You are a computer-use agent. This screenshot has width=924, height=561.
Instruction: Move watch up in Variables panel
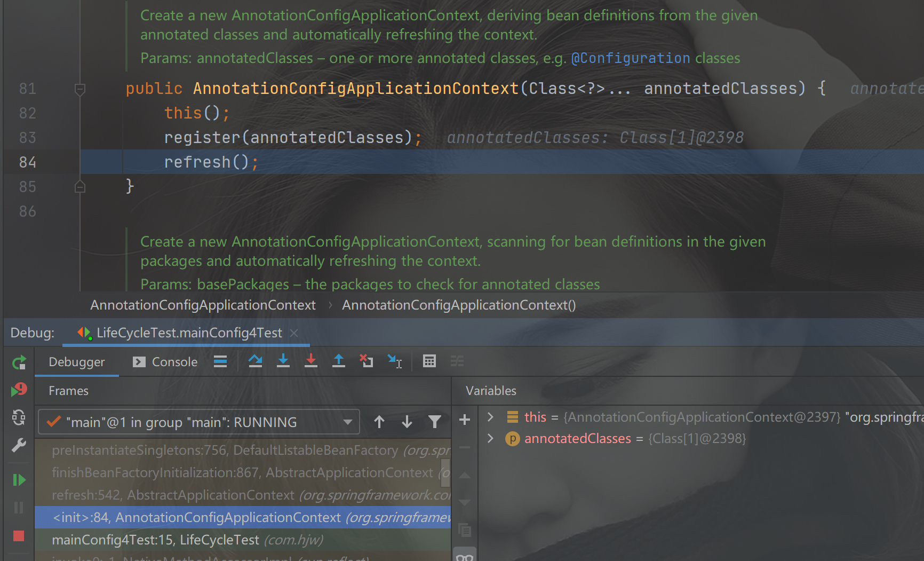[x=465, y=475]
